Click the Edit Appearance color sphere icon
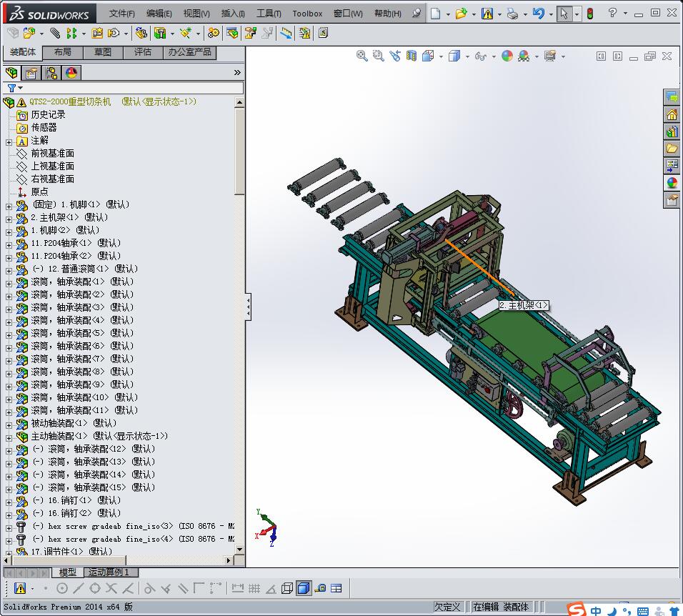 pyautogui.click(x=507, y=56)
